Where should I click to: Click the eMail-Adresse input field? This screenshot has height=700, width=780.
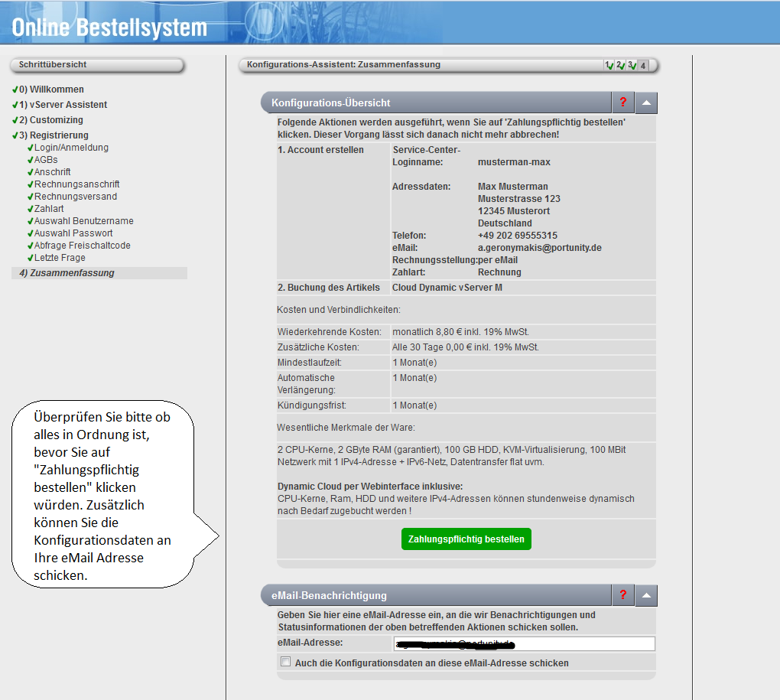click(x=524, y=644)
